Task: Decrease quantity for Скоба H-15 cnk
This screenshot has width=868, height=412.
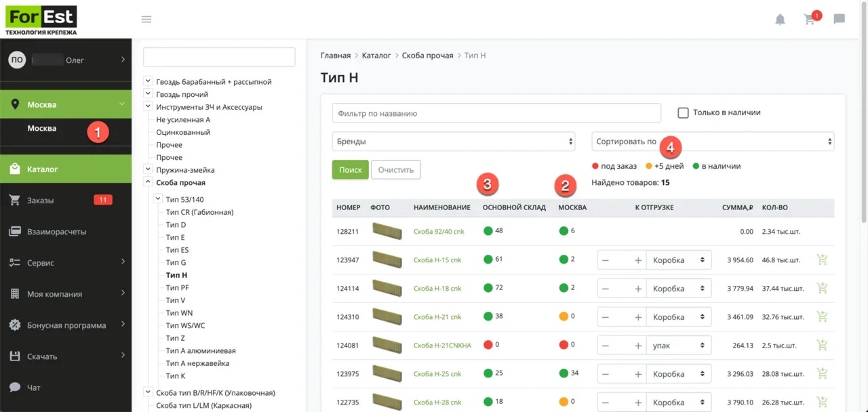Action: pyautogui.click(x=606, y=260)
